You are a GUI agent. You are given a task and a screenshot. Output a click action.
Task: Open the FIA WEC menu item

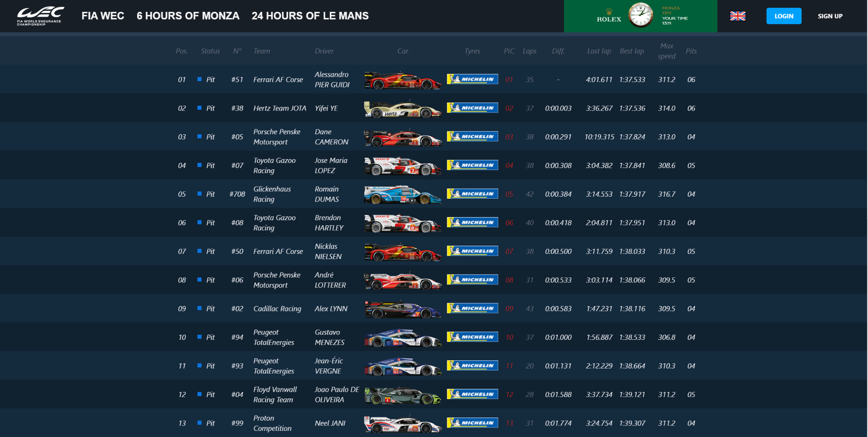click(103, 16)
